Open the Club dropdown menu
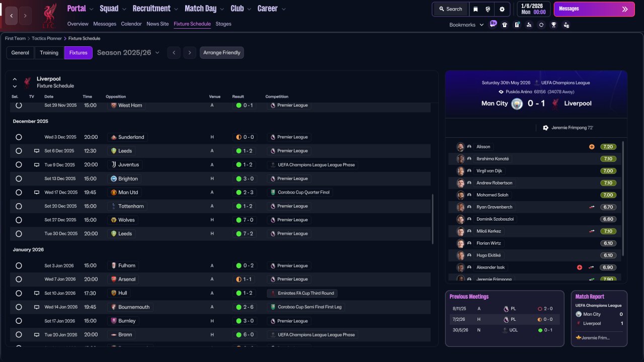This screenshot has width=644, height=362. (241, 9)
